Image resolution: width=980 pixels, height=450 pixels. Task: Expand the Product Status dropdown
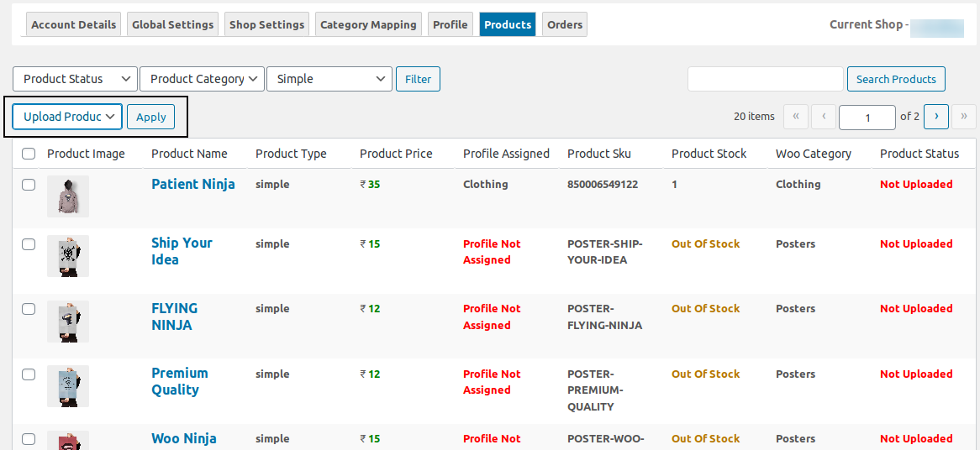coord(75,79)
